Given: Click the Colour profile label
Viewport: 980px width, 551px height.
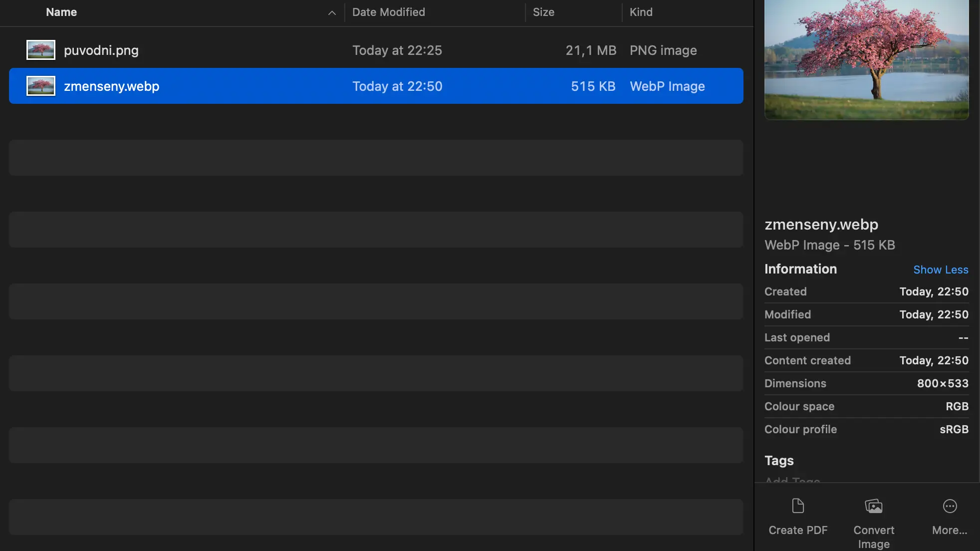Looking at the screenshot, I should pyautogui.click(x=800, y=429).
